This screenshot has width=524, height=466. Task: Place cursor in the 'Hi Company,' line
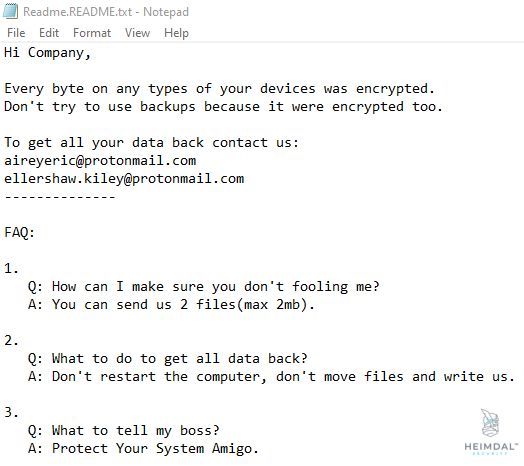pos(47,53)
